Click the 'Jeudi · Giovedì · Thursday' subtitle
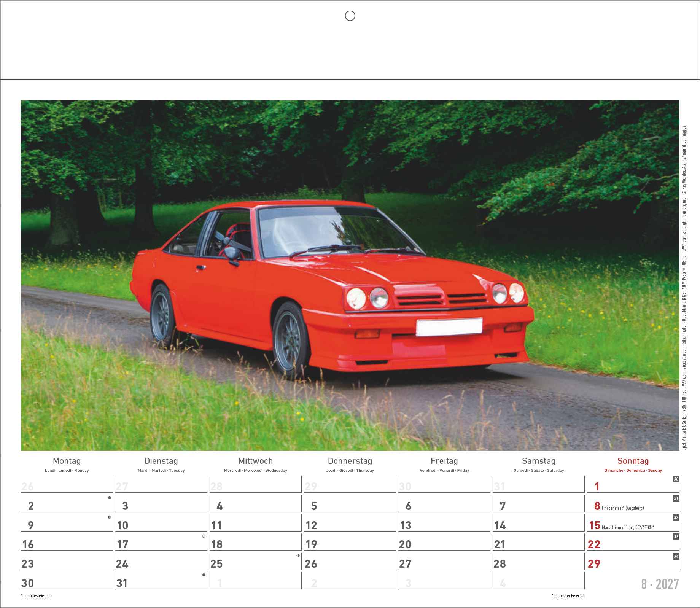This screenshot has height=608, width=700. click(350, 471)
